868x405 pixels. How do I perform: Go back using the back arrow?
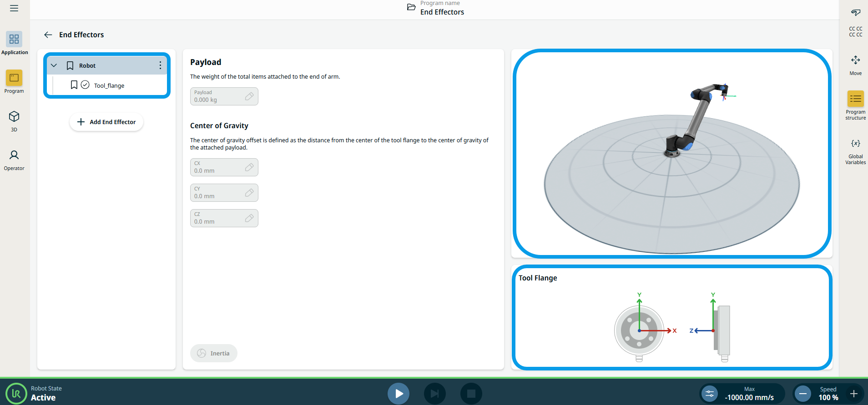tap(48, 35)
